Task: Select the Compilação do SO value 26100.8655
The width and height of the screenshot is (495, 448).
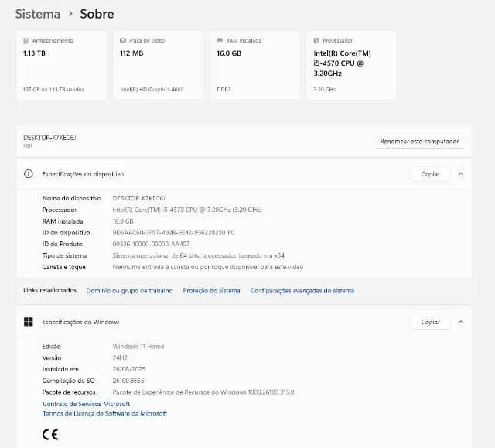Action: 128,381
